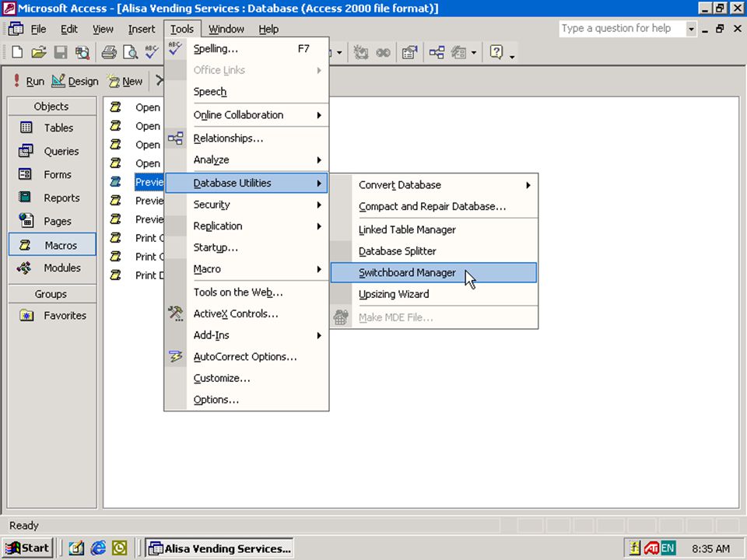
Task: Open the Toolbar Options arrow after Help
Action: tap(512, 56)
